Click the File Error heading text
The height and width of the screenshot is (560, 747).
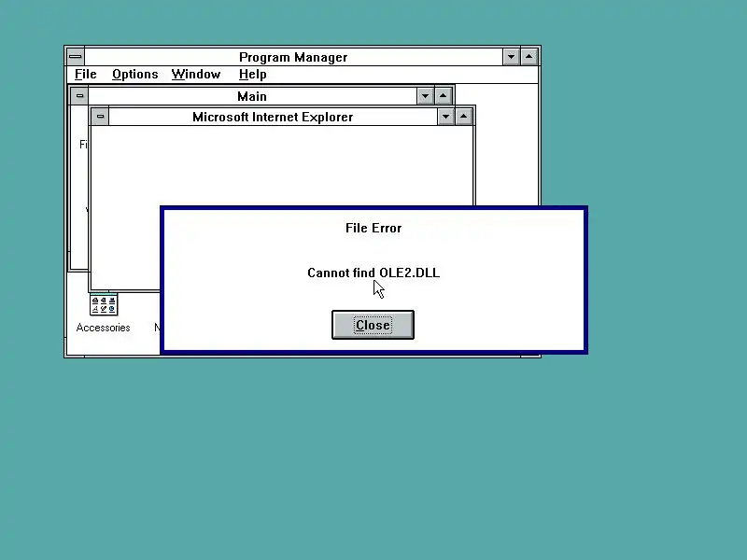(x=373, y=228)
